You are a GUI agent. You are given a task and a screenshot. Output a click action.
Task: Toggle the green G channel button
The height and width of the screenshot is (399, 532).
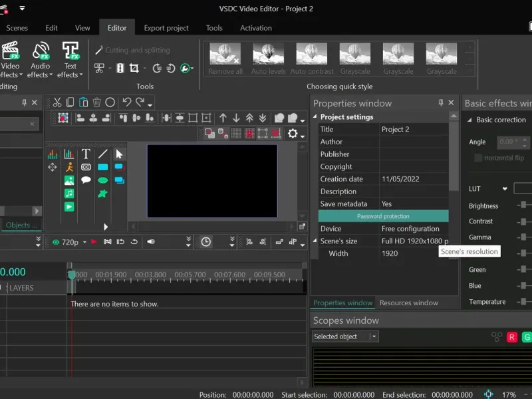tap(527, 337)
